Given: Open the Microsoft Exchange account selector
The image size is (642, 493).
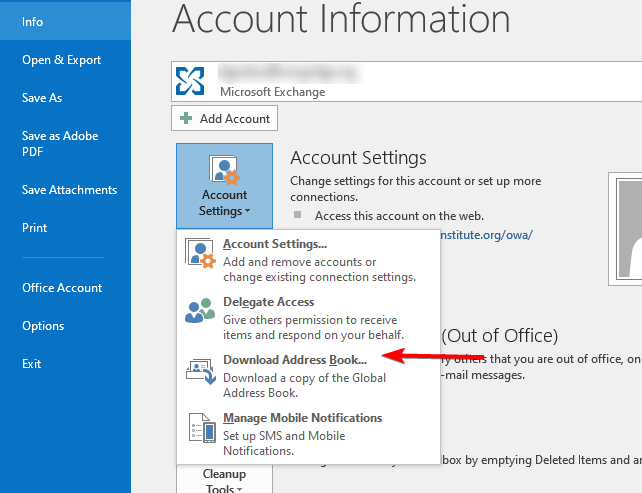Looking at the screenshot, I should (x=406, y=81).
